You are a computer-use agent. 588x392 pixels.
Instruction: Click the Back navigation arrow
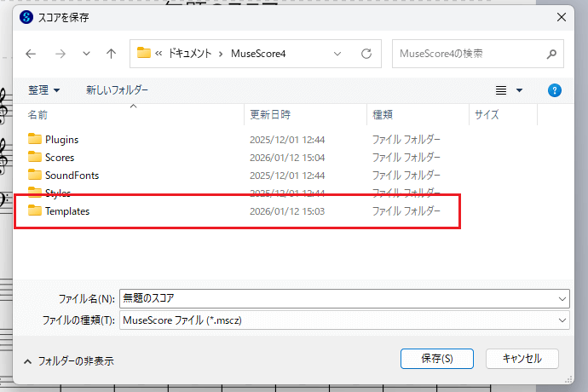31,54
